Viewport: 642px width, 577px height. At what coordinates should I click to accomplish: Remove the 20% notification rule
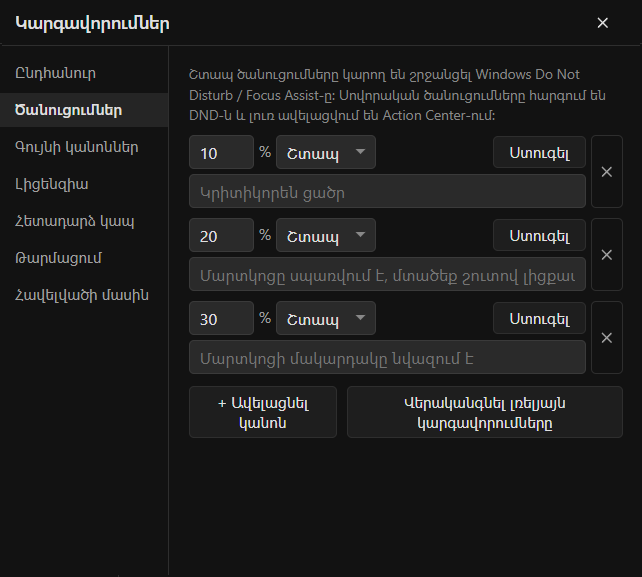(607, 255)
